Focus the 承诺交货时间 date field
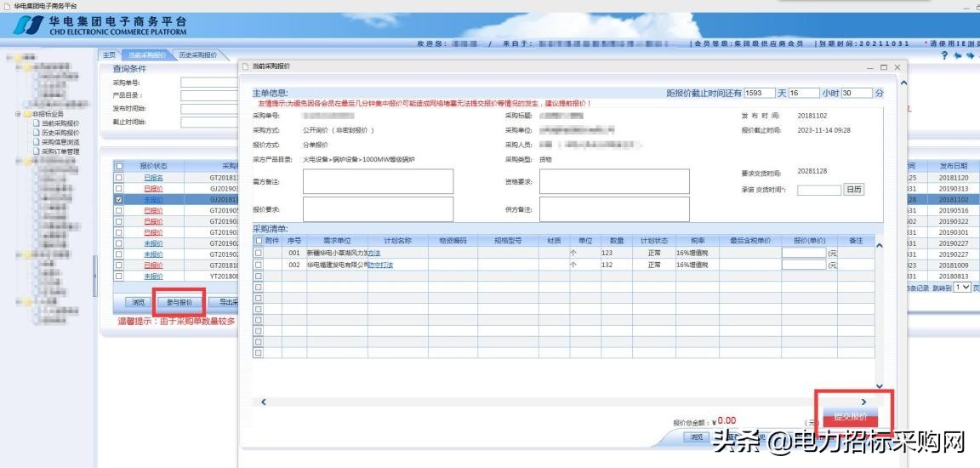This screenshot has height=468, width=980. click(x=818, y=190)
